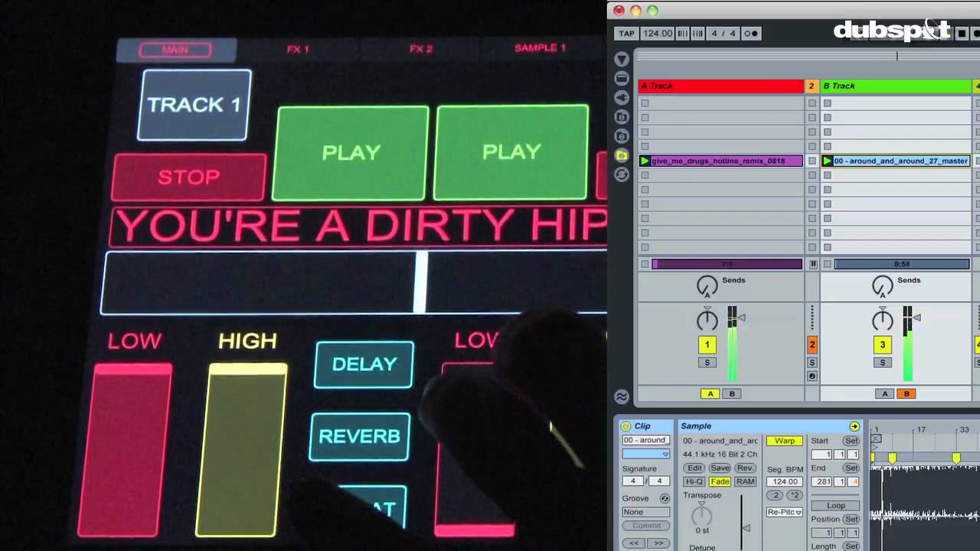The height and width of the screenshot is (551, 980).
Task: Switch to the FX 2 tab
Action: click(x=420, y=49)
